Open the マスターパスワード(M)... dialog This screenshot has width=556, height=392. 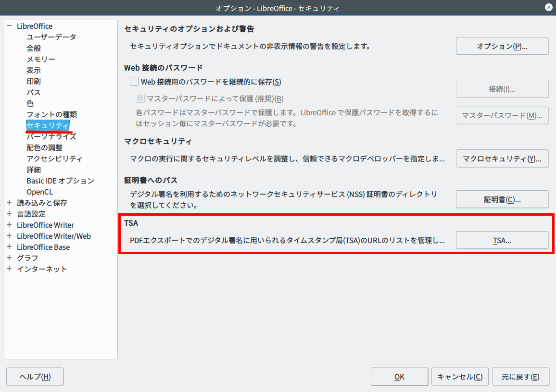pyautogui.click(x=502, y=115)
